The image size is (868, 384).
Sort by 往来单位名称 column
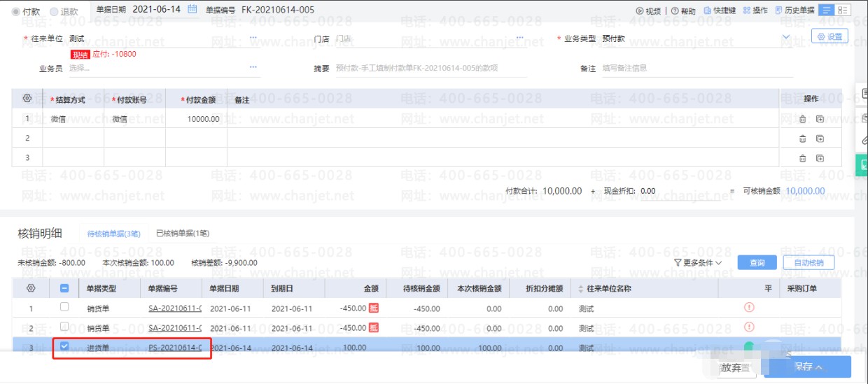click(x=580, y=288)
